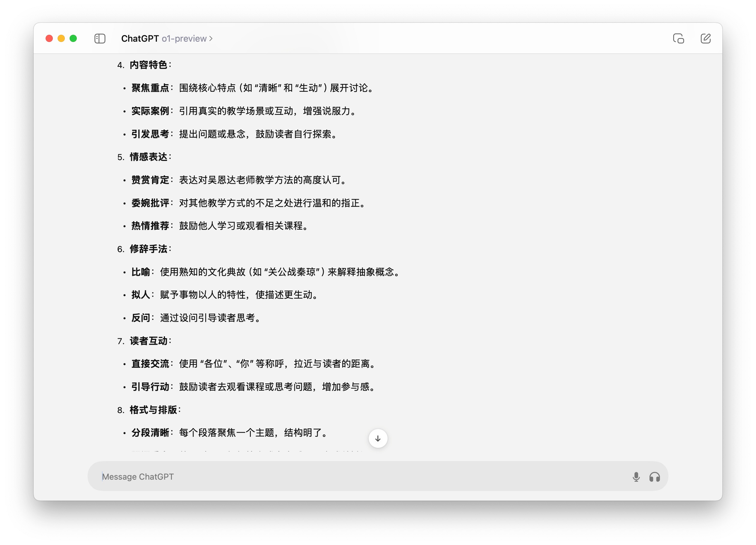Click the yellow minimize traffic light
Screen dimensions: 756x545
(61, 39)
